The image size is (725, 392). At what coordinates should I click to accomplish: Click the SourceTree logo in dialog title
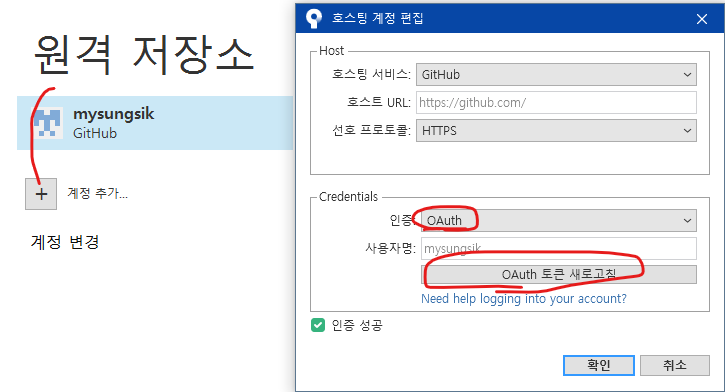click(x=314, y=18)
